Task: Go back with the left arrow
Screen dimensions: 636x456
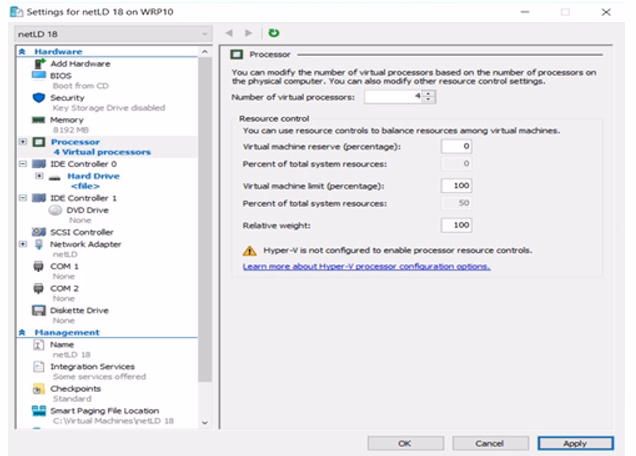Action: point(229,33)
